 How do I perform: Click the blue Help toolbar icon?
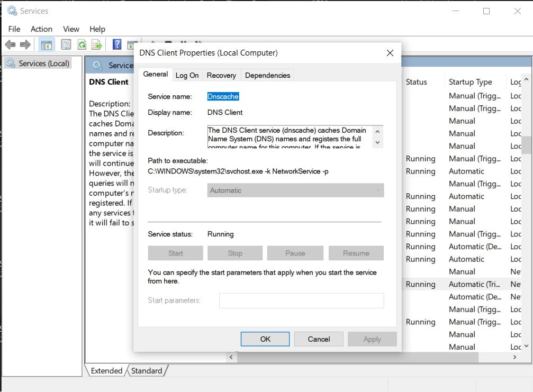pyautogui.click(x=117, y=45)
